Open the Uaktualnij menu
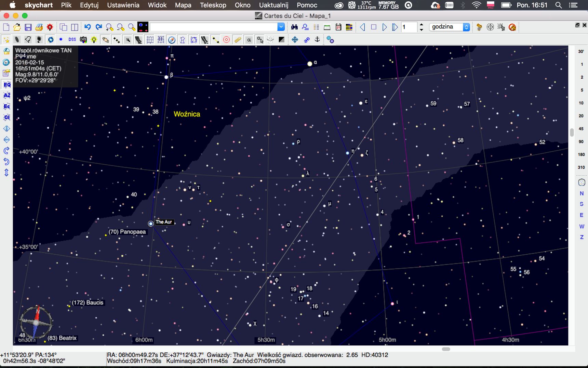This screenshot has height=368, width=588. [273, 5]
